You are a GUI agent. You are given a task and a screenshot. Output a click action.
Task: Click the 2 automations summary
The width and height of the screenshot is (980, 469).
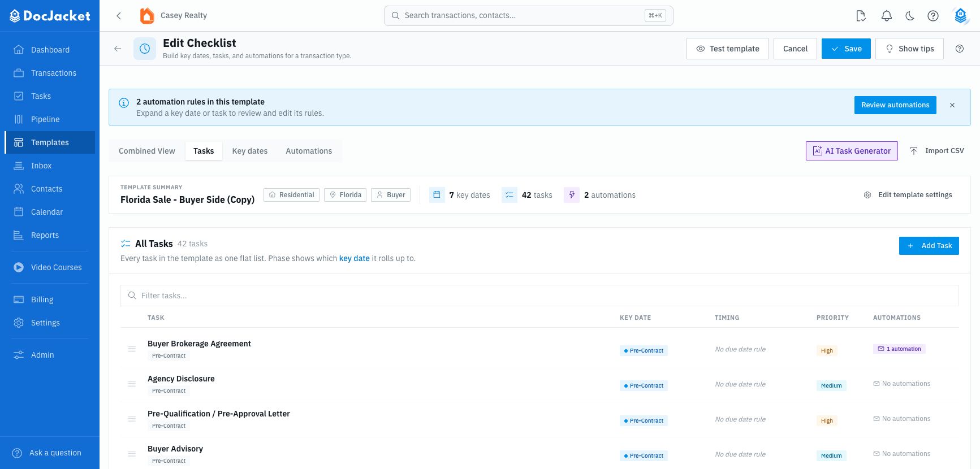(x=600, y=195)
